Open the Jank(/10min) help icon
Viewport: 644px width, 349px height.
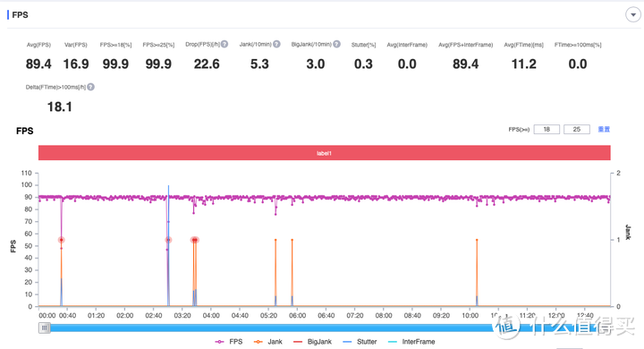[x=276, y=45]
